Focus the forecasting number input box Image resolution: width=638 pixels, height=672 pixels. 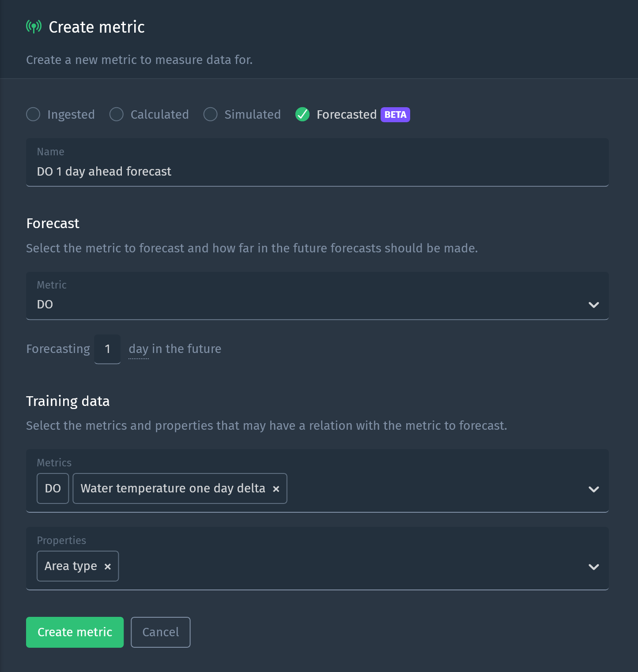(107, 349)
